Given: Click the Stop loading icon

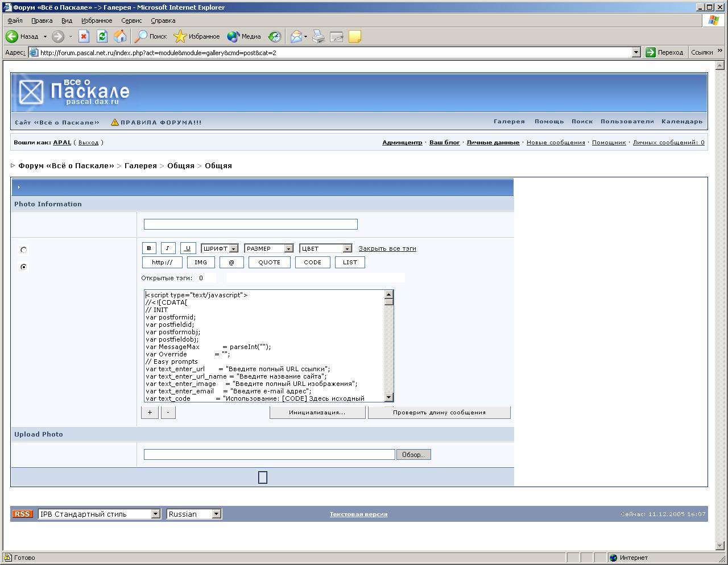Looking at the screenshot, I should coord(84,36).
